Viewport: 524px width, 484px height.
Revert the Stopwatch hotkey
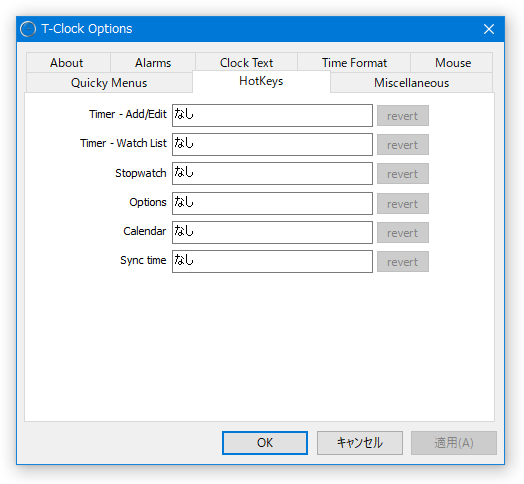pyautogui.click(x=403, y=174)
